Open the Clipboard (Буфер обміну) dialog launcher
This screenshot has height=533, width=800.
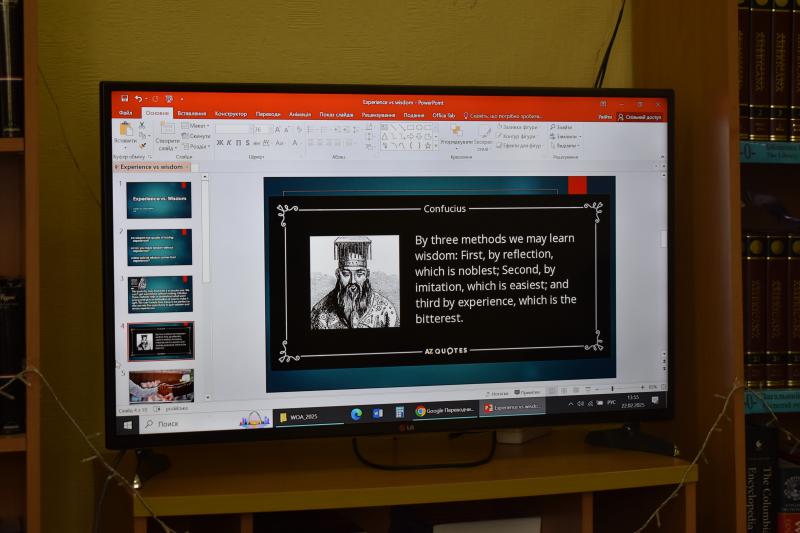point(150,157)
